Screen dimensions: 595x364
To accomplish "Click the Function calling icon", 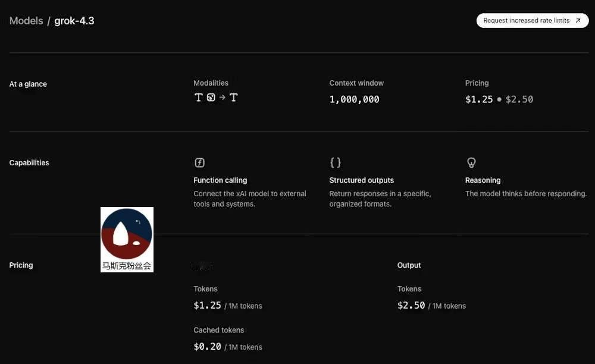I will tap(199, 162).
